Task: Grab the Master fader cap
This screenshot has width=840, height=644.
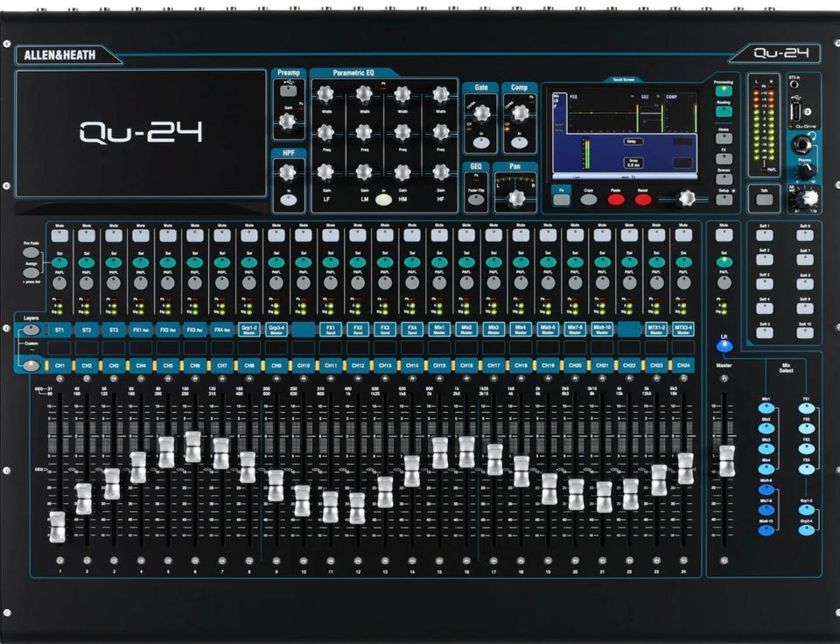Action: tap(726, 461)
